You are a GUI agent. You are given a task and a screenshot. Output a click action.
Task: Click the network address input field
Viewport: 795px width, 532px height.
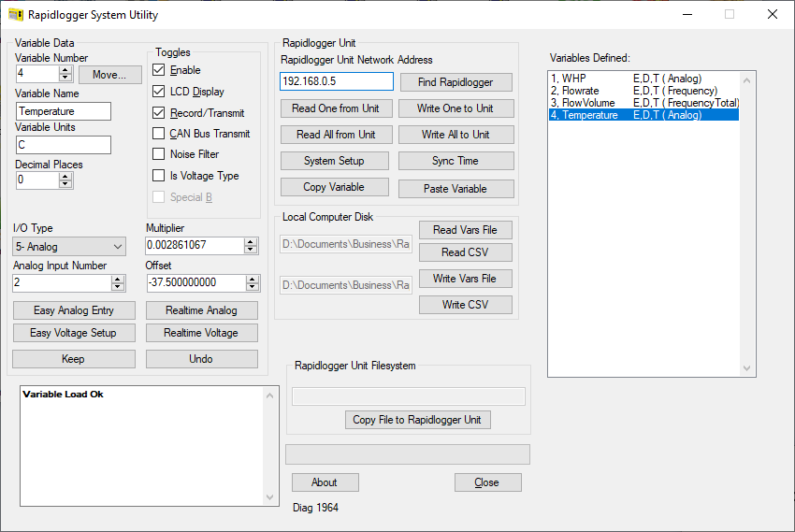coord(336,82)
